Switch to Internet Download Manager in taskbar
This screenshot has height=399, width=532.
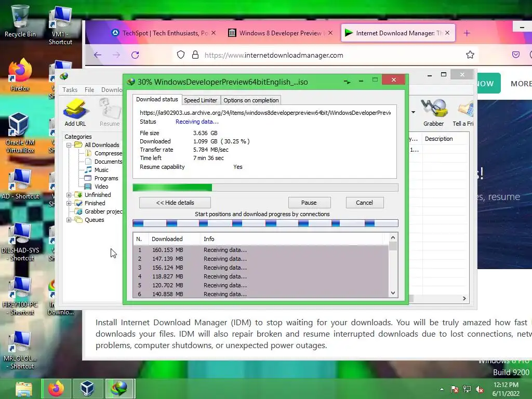pos(119,389)
